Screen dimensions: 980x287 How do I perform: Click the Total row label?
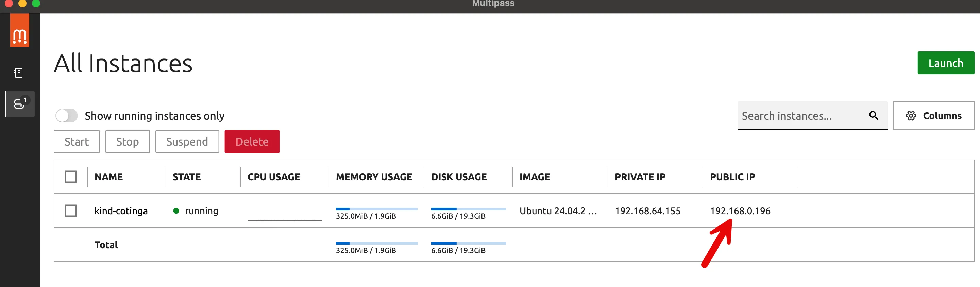pyautogui.click(x=106, y=245)
